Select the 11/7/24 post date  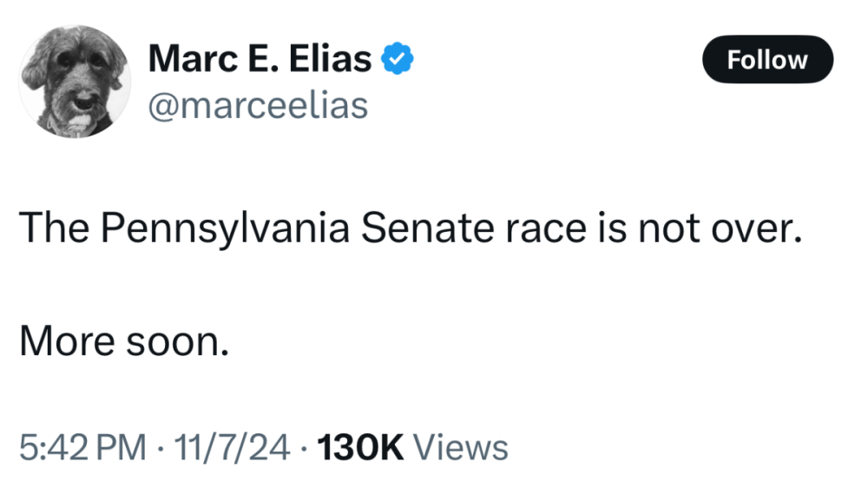click(x=232, y=448)
